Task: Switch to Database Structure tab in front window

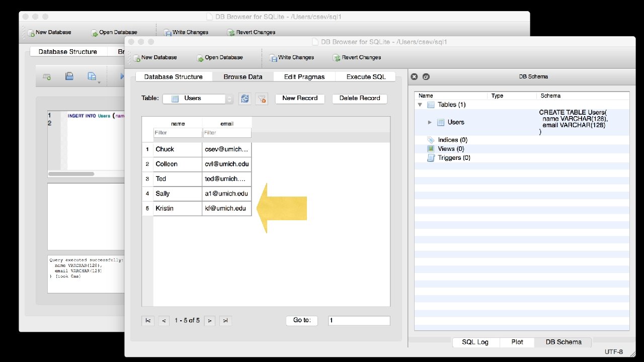Action: (173, 77)
